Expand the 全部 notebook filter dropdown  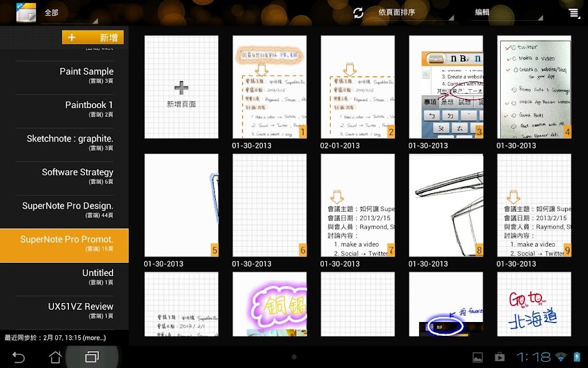tap(69, 13)
